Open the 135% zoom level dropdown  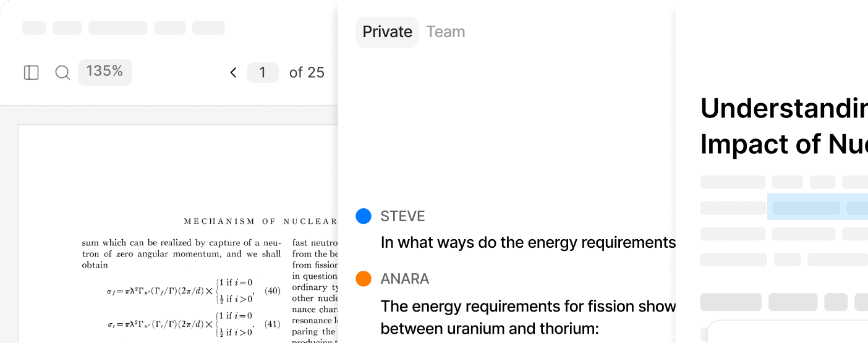point(105,72)
